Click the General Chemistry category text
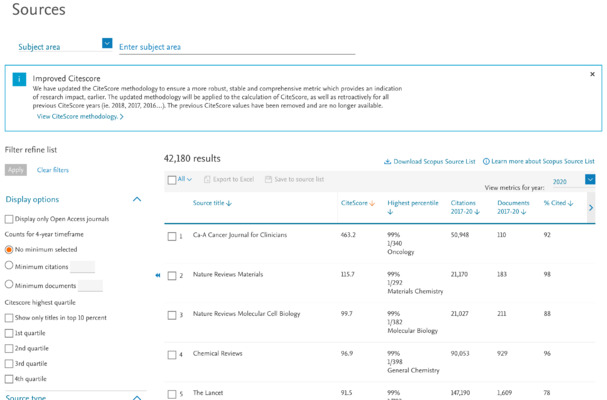607x400 pixels. click(x=413, y=371)
